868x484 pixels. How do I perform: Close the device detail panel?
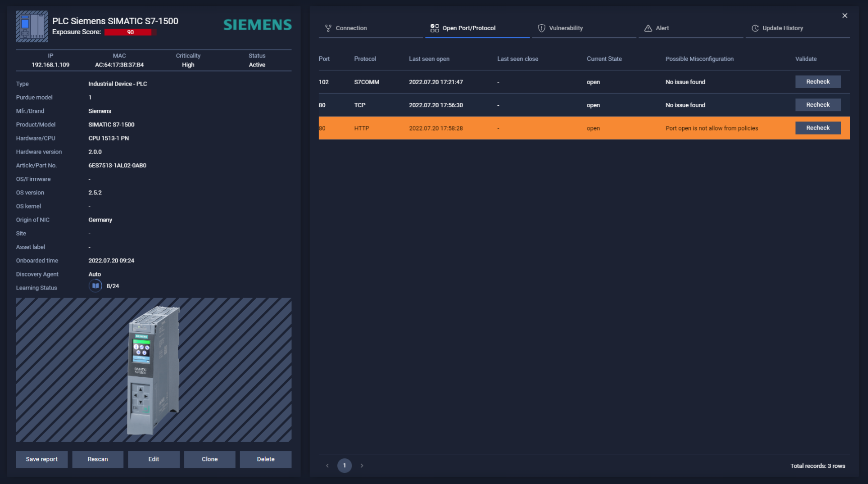(x=845, y=16)
